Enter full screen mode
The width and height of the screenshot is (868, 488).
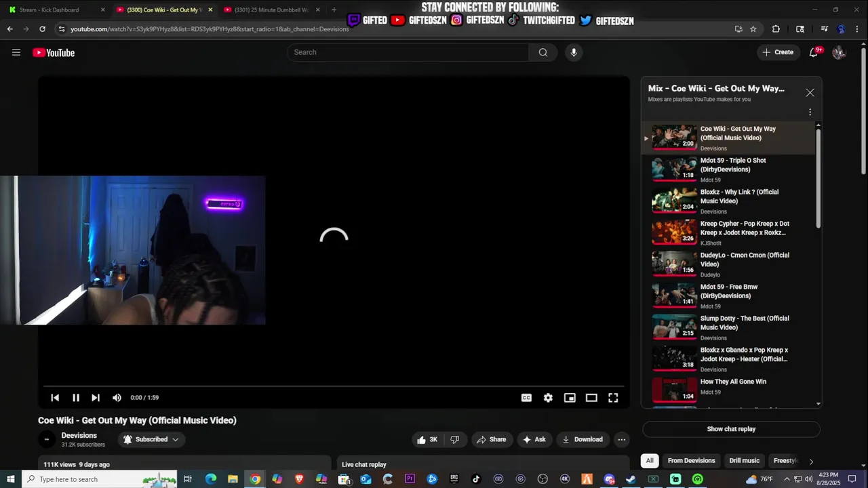point(613,398)
